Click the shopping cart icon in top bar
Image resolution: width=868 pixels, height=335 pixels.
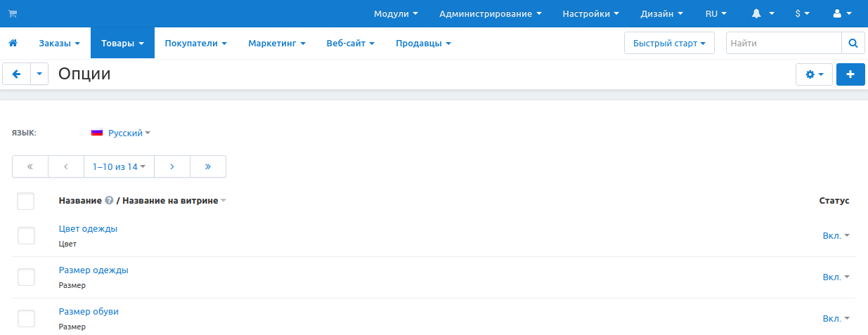[13, 14]
